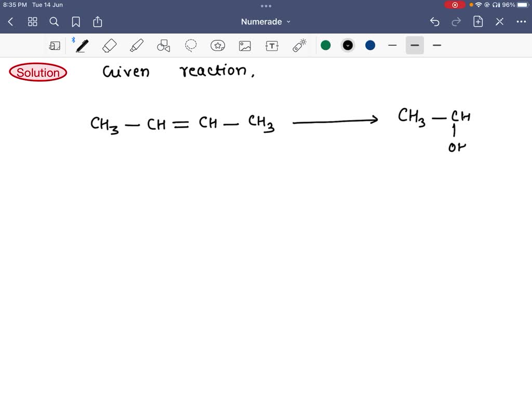Open the Shapes tool

[x=164, y=45]
